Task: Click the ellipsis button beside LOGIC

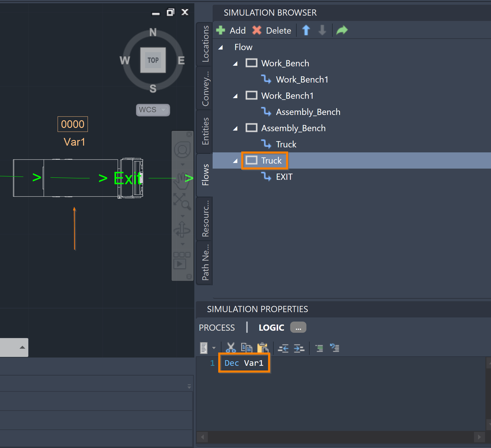Action: [298, 327]
